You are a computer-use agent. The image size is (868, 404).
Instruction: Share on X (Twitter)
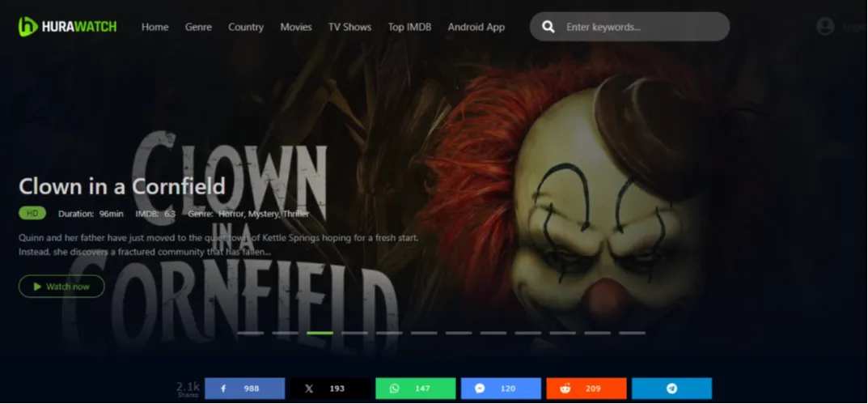click(328, 389)
